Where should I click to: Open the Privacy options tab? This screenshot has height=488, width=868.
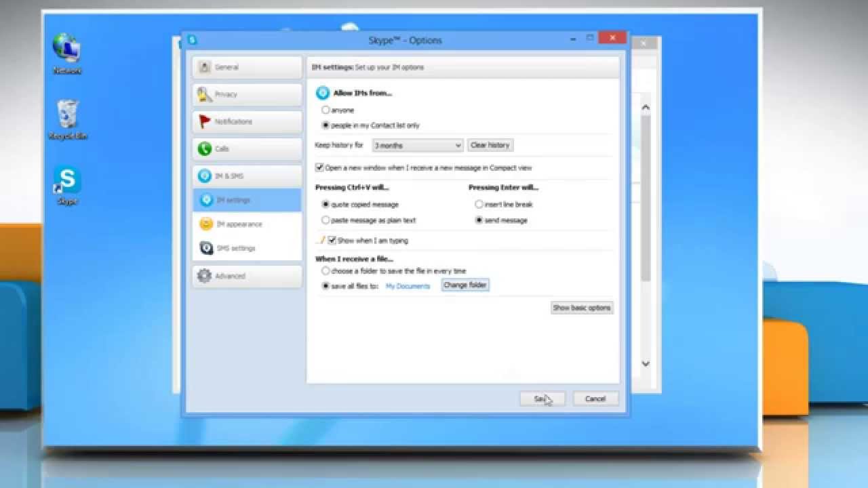247,94
